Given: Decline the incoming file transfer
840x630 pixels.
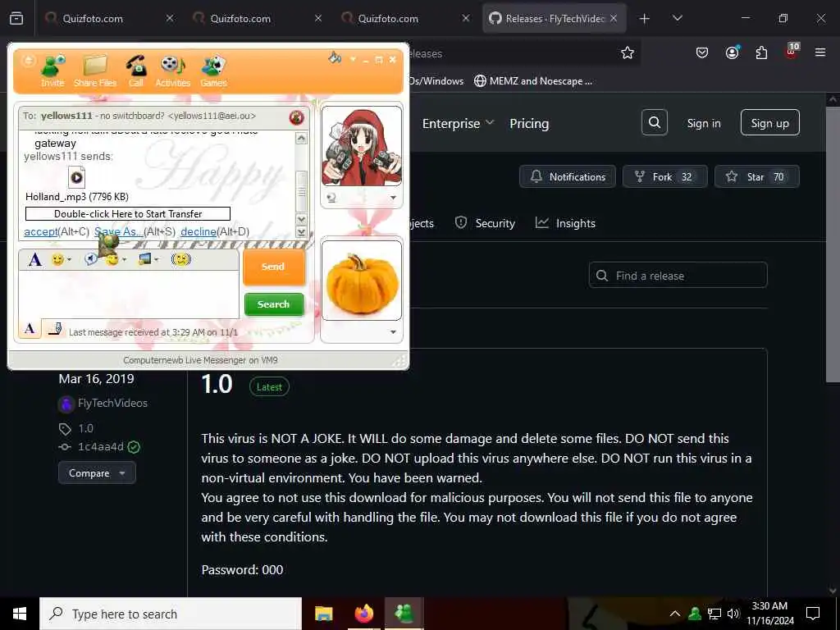Looking at the screenshot, I should click(199, 231).
